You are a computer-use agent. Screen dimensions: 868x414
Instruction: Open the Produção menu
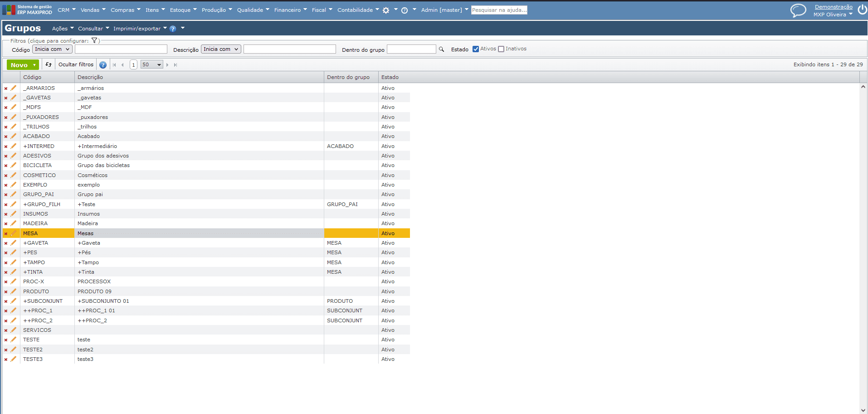(x=217, y=10)
